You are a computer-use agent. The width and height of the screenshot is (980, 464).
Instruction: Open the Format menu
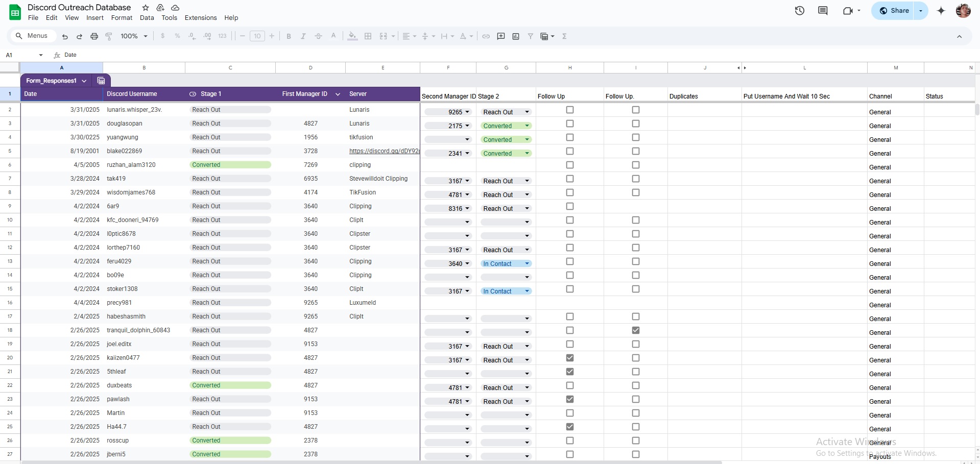[x=122, y=18]
